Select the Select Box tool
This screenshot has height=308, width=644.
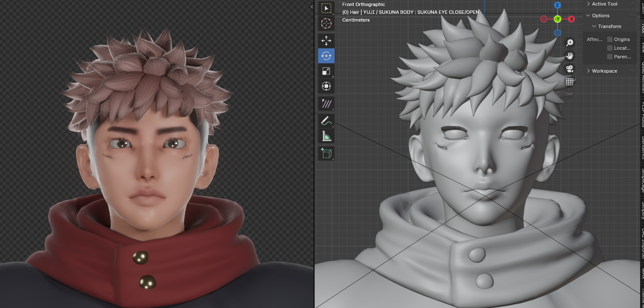click(x=326, y=8)
